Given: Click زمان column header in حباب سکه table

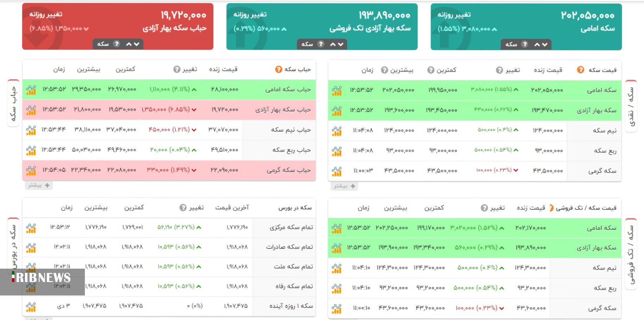Looking at the screenshot, I should coord(59,69).
